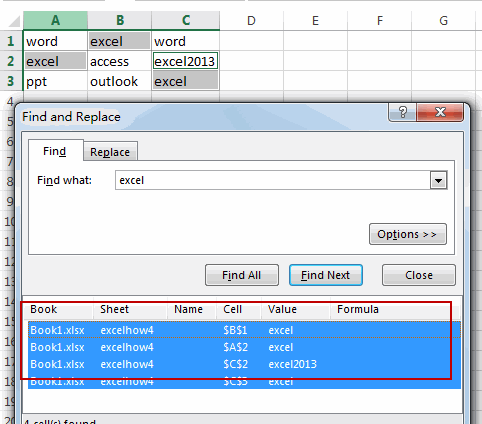Click the Find All button

click(242, 275)
